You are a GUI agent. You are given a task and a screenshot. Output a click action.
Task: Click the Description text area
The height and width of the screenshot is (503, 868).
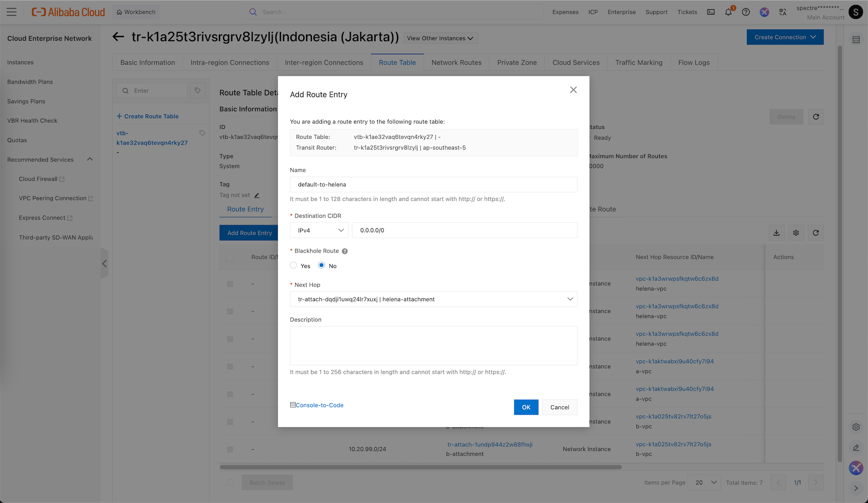pyautogui.click(x=433, y=345)
